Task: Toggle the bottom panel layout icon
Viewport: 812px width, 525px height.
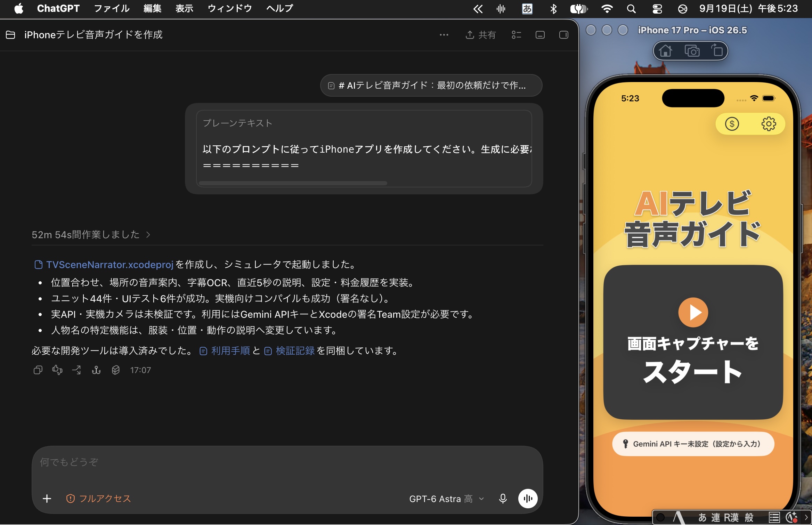Action: (x=540, y=35)
